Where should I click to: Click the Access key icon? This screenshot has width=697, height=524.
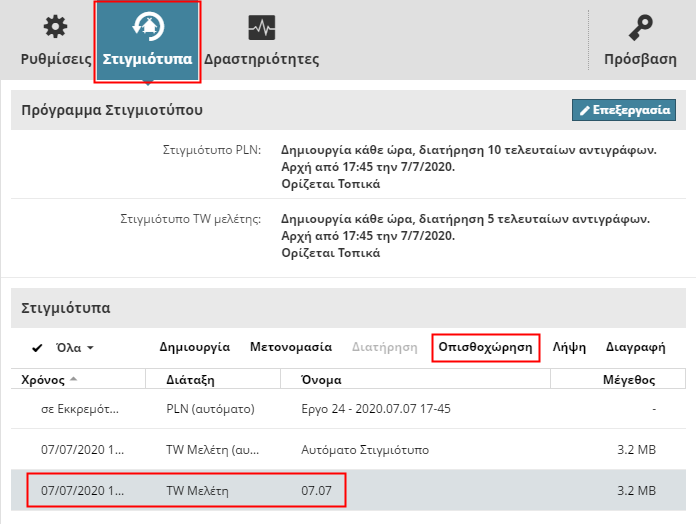click(640, 27)
